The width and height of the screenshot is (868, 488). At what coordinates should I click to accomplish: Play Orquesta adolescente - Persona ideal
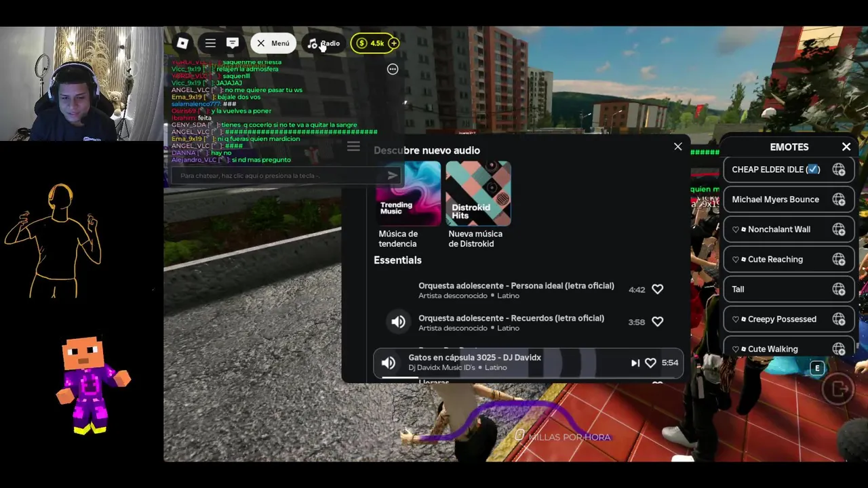coord(516,290)
